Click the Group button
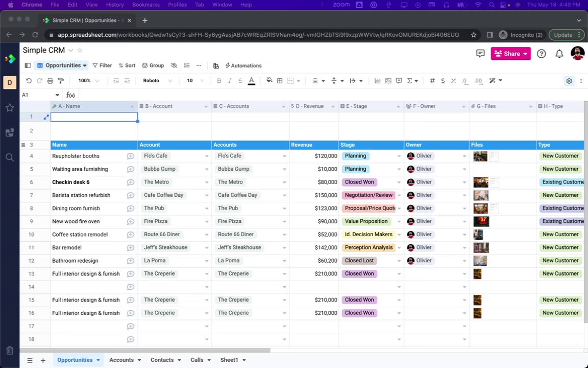The image size is (588, 368). [153, 65]
